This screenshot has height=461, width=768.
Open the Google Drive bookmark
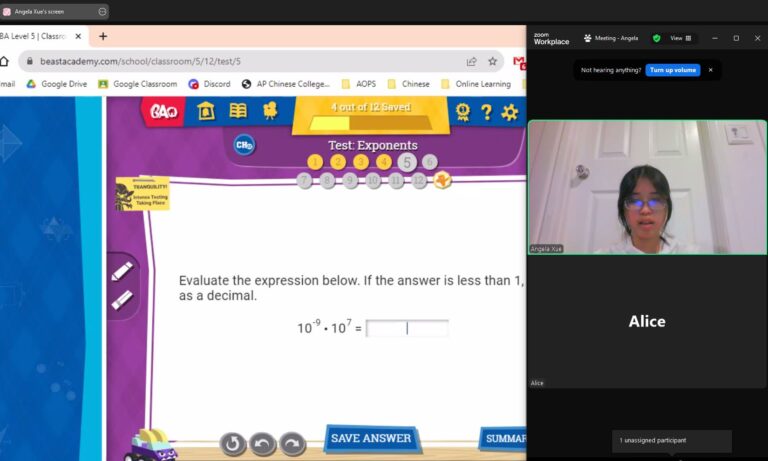(57, 84)
